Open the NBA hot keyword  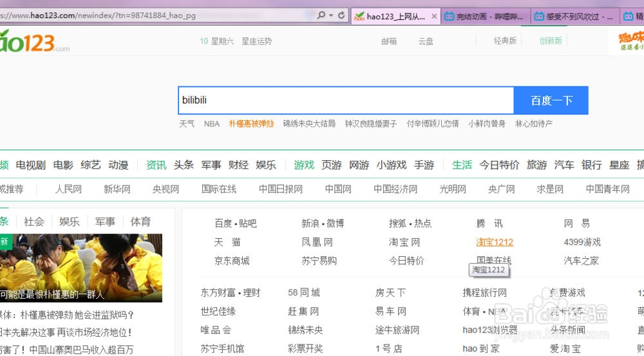tap(212, 124)
